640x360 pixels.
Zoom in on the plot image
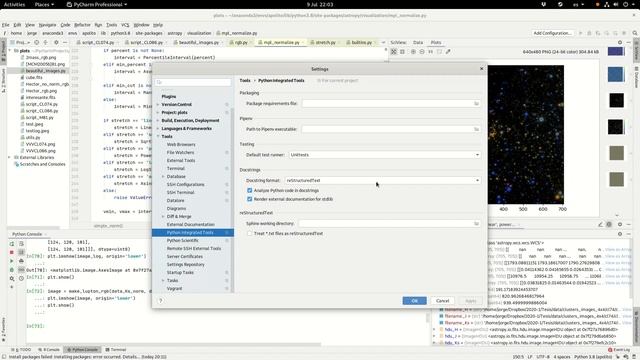(413, 52)
